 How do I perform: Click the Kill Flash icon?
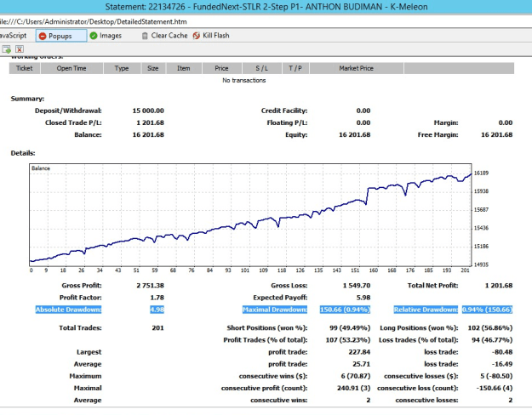tap(196, 36)
